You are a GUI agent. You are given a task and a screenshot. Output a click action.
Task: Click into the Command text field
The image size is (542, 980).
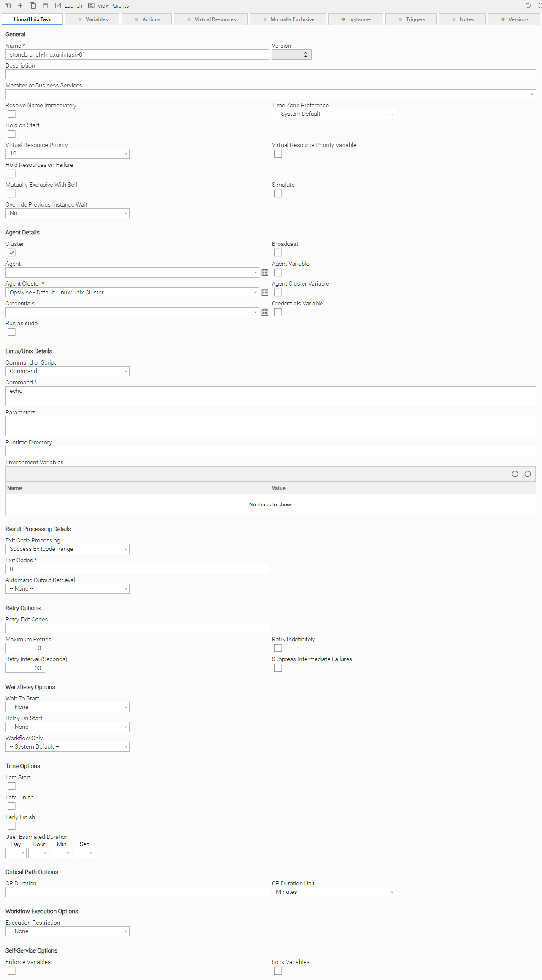coord(270,396)
